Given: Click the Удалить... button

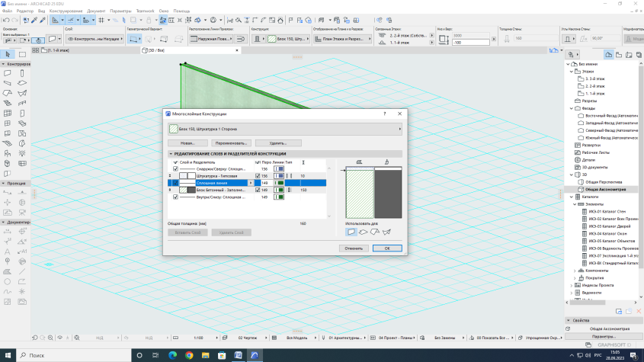Looking at the screenshot, I should click(x=278, y=143).
